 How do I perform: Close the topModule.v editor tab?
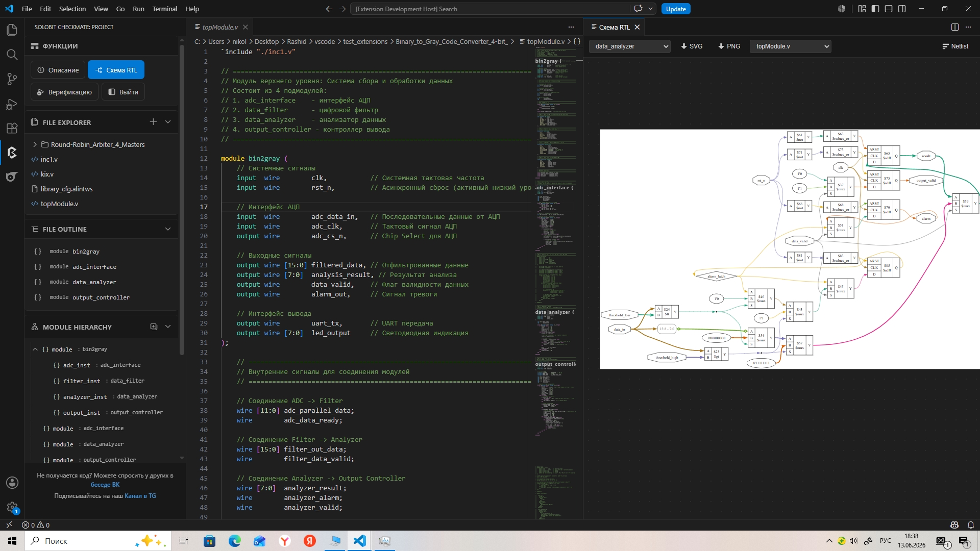[246, 27]
